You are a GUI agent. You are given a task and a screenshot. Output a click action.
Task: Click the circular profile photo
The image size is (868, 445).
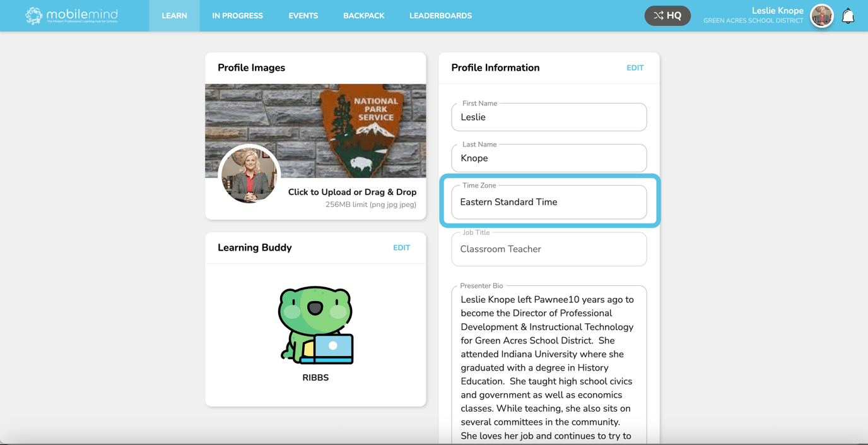click(250, 174)
